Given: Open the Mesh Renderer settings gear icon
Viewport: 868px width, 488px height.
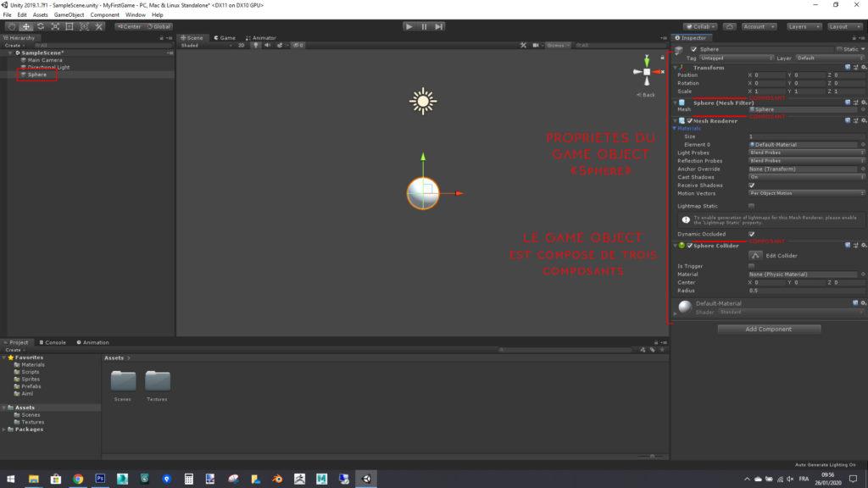Looking at the screenshot, I should coord(862,121).
